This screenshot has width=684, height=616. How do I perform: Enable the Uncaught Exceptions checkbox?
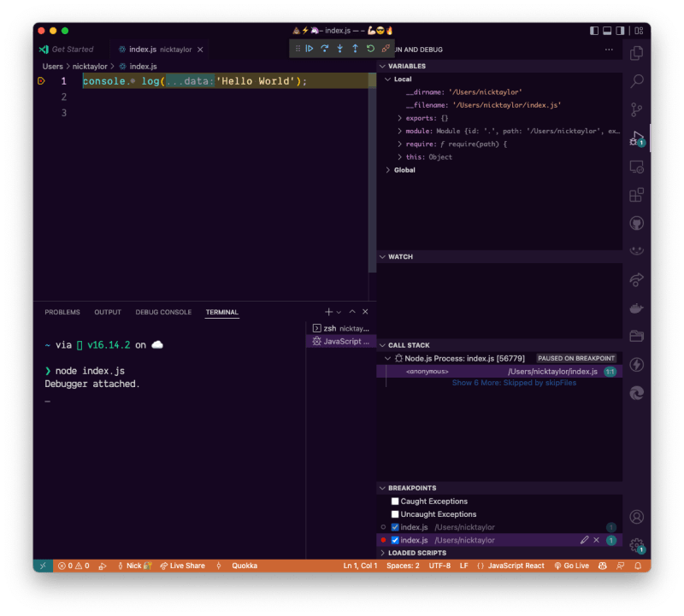pos(395,514)
